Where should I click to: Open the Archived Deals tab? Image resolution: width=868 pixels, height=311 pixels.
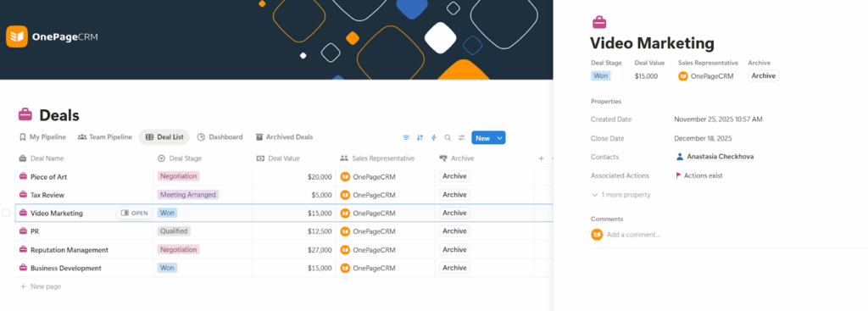pyautogui.click(x=285, y=137)
